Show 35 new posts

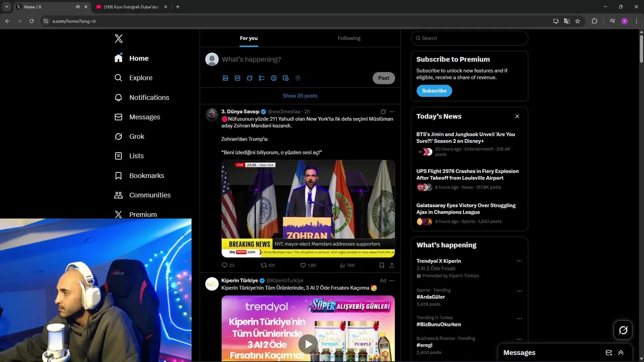click(x=300, y=96)
